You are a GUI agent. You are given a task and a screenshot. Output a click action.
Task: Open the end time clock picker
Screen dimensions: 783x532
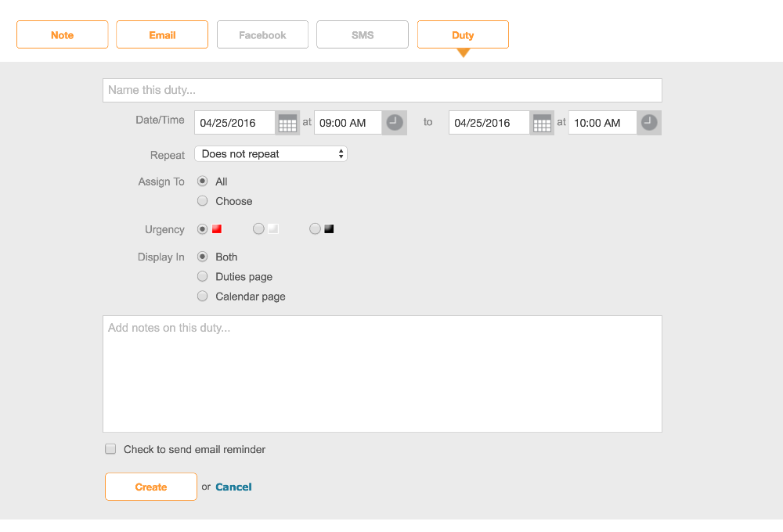(x=649, y=123)
